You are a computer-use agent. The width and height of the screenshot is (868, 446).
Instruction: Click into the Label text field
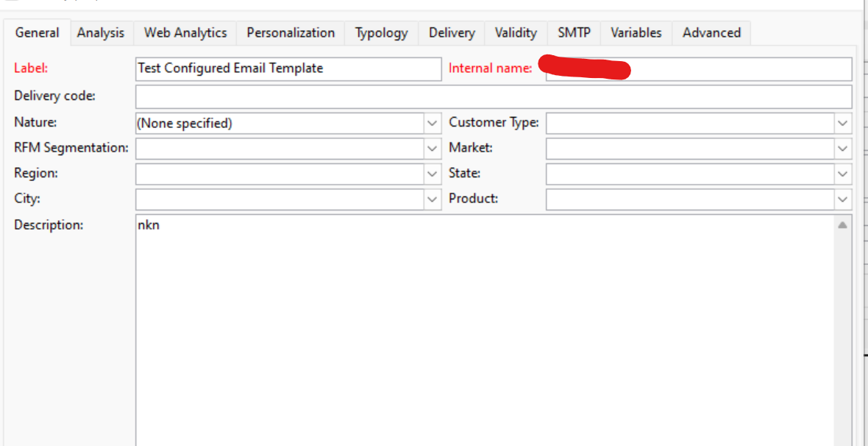[288, 68]
